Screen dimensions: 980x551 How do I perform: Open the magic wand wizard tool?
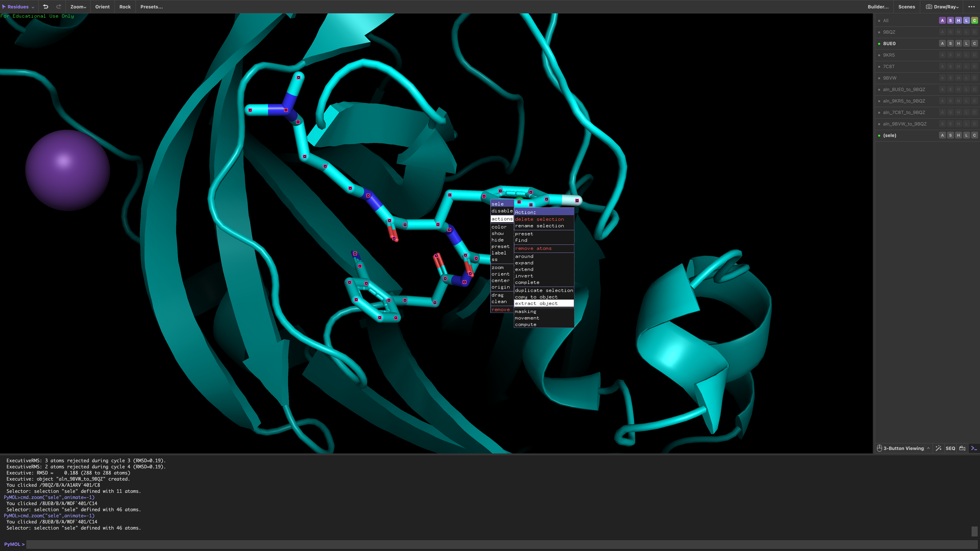point(938,448)
